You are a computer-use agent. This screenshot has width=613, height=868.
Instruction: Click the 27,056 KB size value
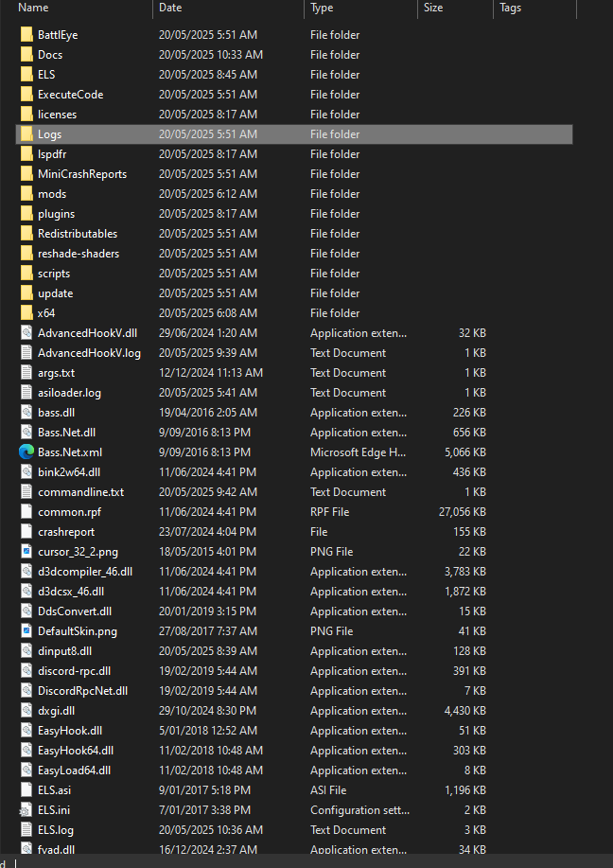463,512
